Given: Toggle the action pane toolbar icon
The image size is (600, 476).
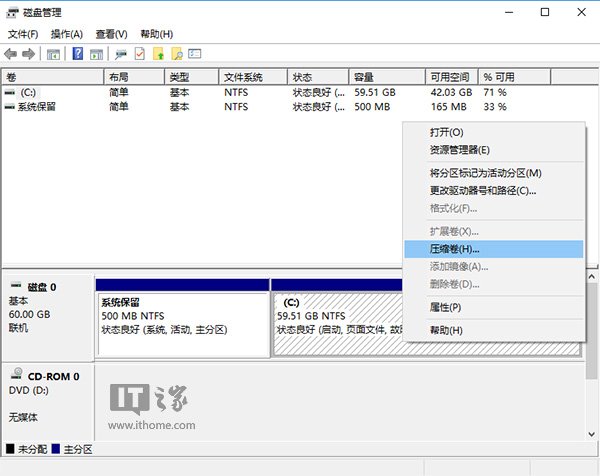Looking at the screenshot, I should 96,54.
